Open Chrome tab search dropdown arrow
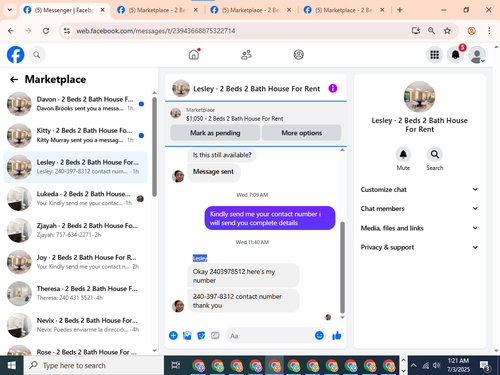This screenshot has width=500, height=375. point(10,10)
